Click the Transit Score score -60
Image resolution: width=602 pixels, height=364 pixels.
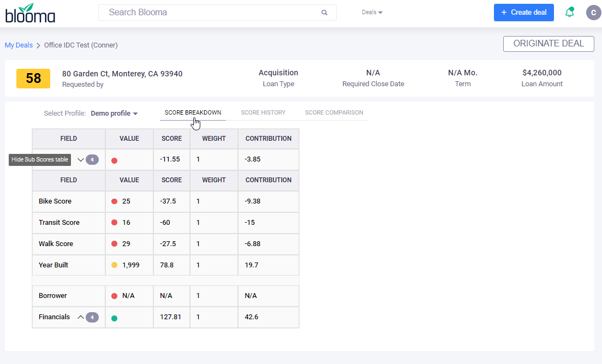coord(165,222)
